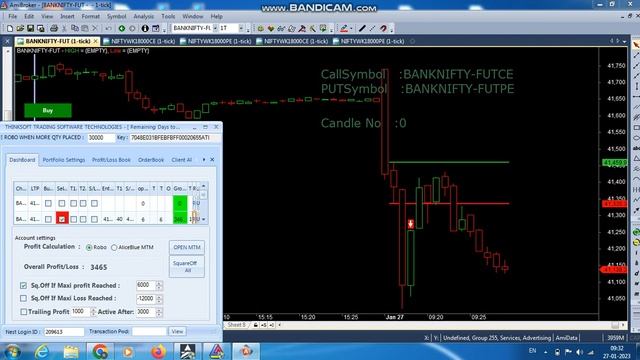This screenshot has width=640, height=360.
Task: Open chart tabs list dropdown arrow
Action: tap(624, 41)
